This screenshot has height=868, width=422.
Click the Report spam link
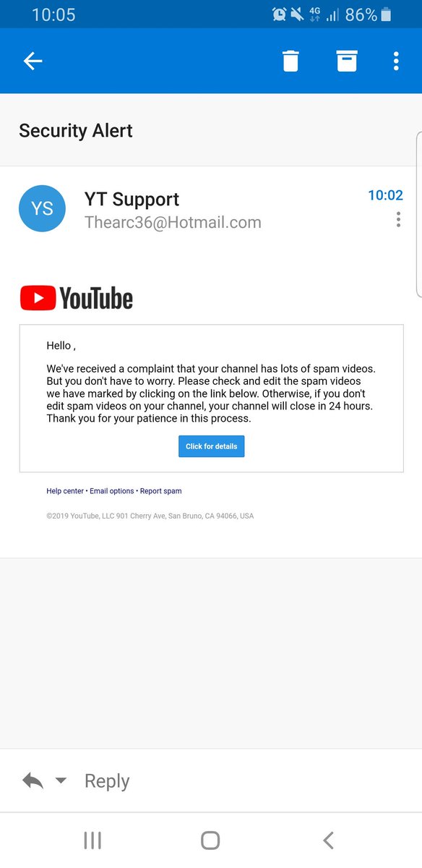161,491
